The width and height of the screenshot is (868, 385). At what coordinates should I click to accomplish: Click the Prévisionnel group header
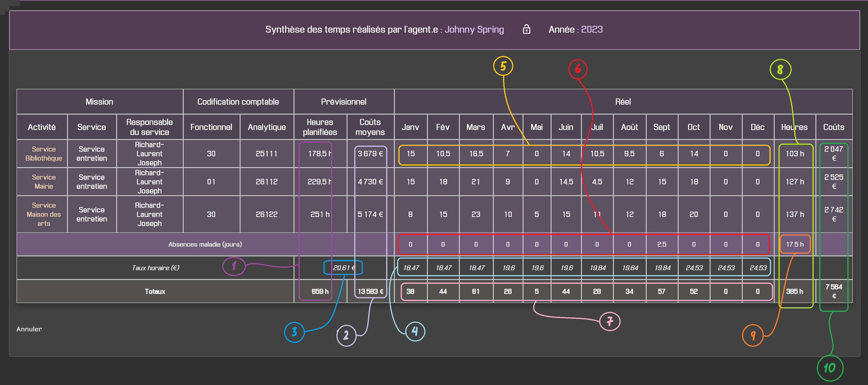(344, 102)
